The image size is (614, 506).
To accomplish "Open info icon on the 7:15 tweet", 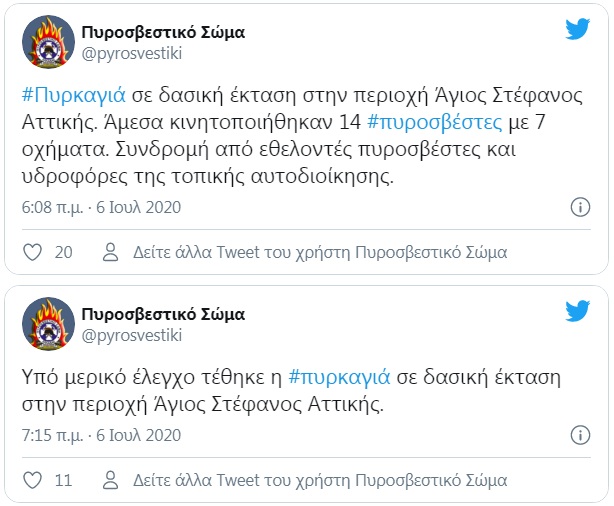I will 580,435.
